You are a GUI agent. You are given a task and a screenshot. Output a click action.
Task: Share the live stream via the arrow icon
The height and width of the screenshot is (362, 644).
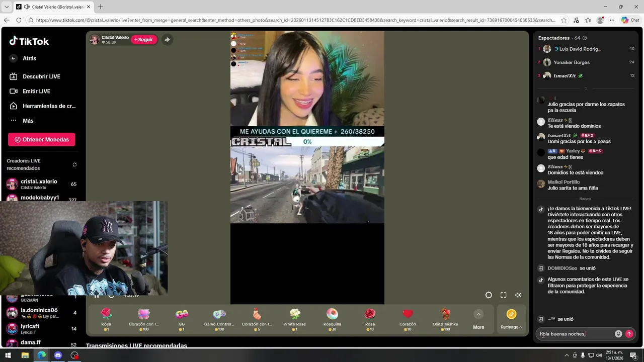pos(167,40)
